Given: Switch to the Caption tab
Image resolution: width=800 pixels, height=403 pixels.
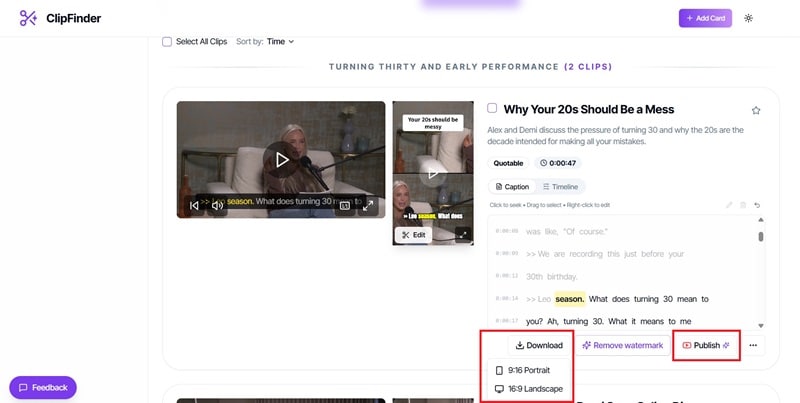Looking at the screenshot, I should [x=512, y=187].
